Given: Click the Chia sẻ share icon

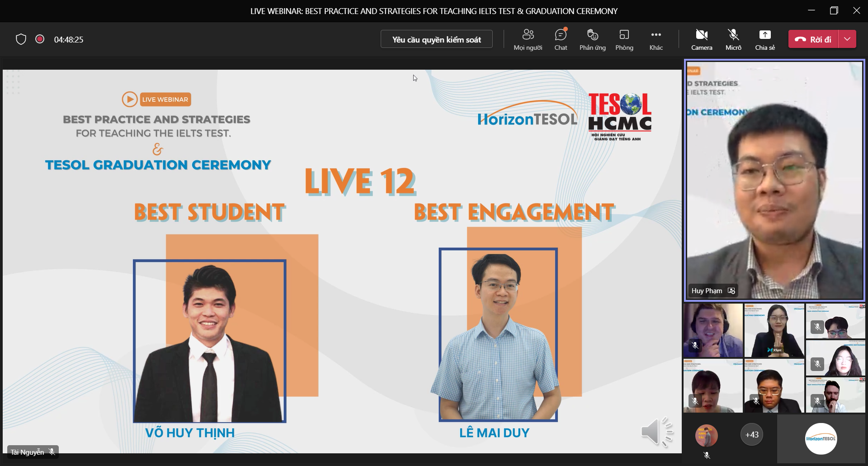Looking at the screenshot, I should click(765, 35).
